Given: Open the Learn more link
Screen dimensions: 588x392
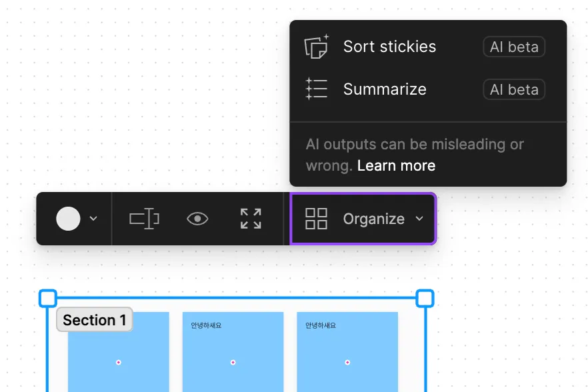Looking at the screenshot, I should (x=396, y=166).
